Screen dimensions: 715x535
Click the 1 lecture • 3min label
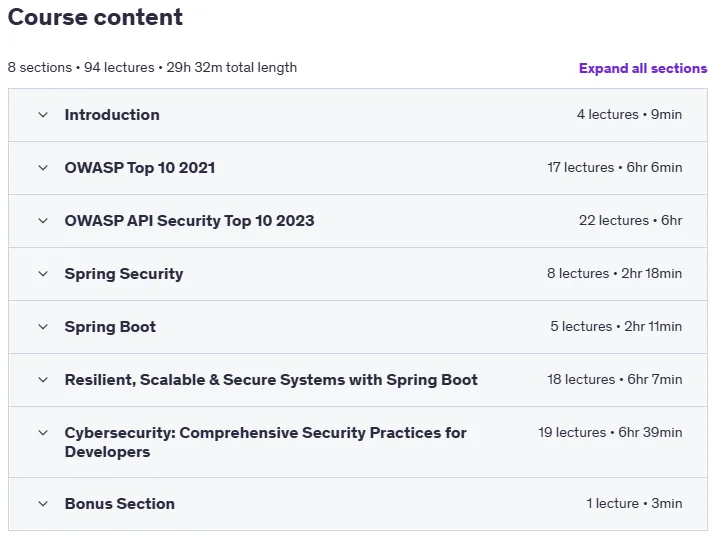tap(634, 504)
